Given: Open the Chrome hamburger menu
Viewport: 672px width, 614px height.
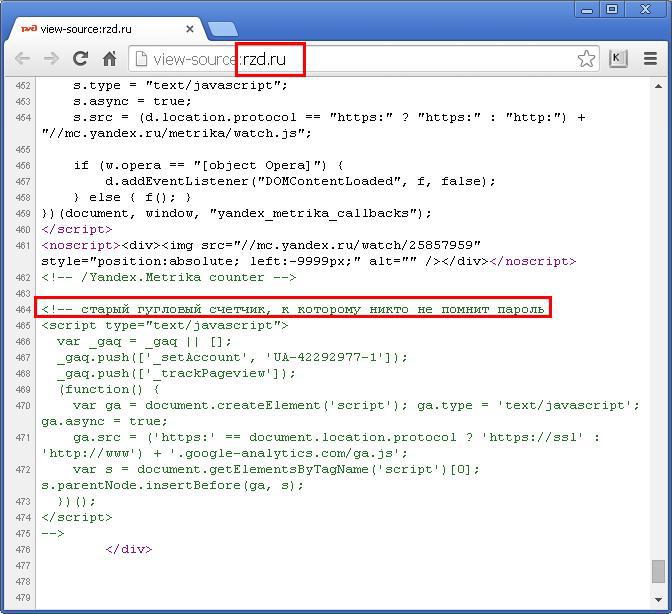Looking at the screenshot, I should pyautogui.click(x=650, y=59).
